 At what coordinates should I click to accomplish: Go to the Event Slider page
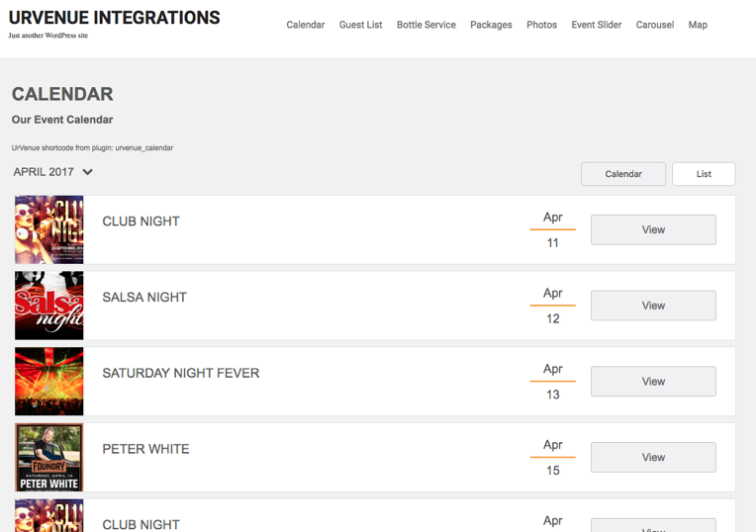coord(596,25)
